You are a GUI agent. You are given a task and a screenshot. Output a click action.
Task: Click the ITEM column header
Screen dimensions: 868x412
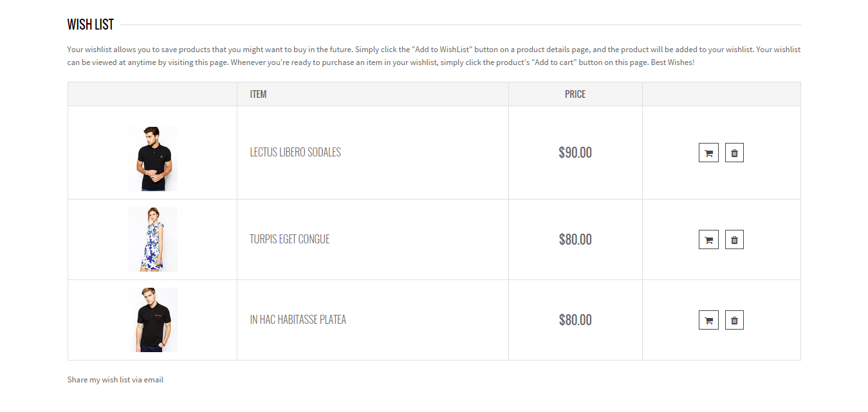(258, 94)
